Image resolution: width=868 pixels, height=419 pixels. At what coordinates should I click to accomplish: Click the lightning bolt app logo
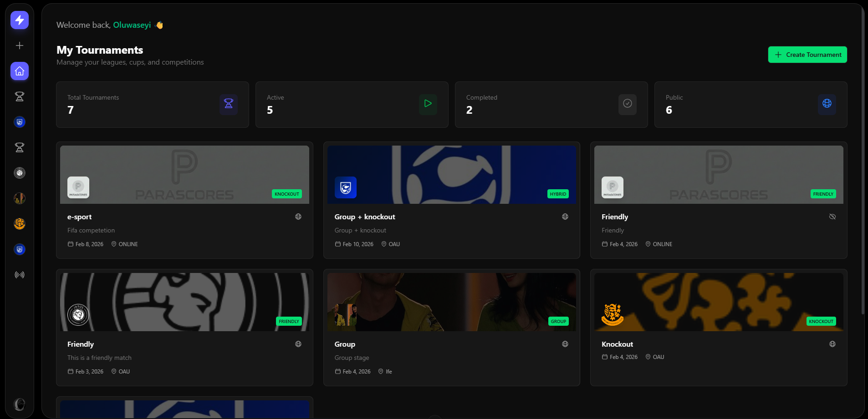19,20
